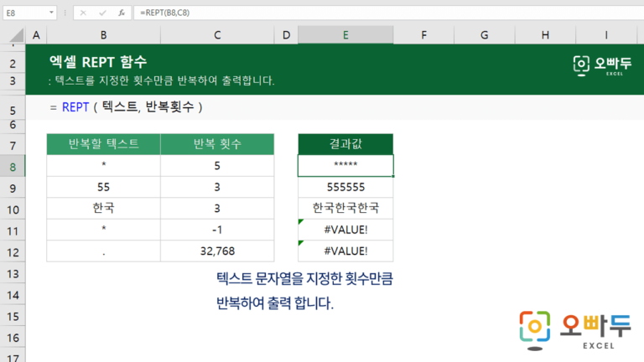Viewport: 644px width, 362px height.
Task: Select result cell showing 555555
Action: pos(345,187)
